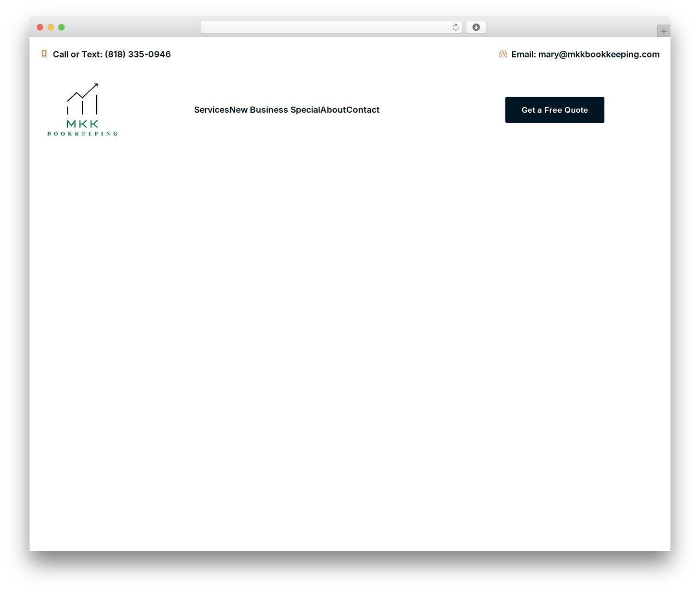This screenshot has width=700, height=593.
Task: Click the Get a Free Quote button
Action: pos(555,110)
